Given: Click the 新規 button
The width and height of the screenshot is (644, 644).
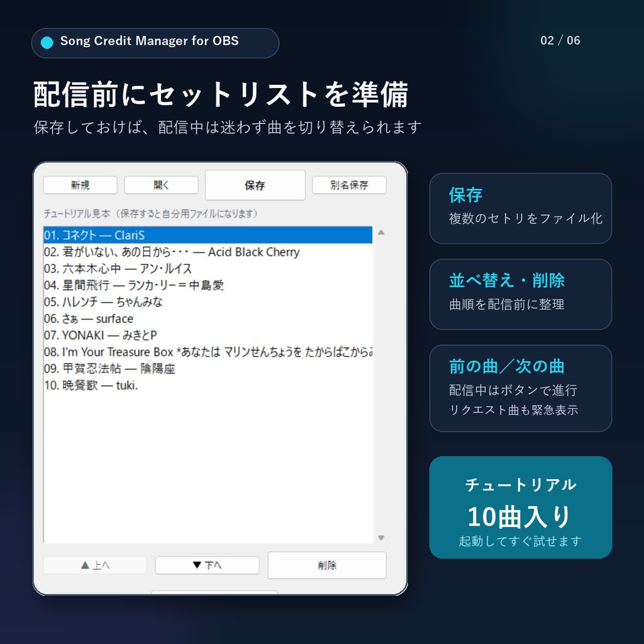Looking at the screenshot, I should pyautogui.click(x=80, y=185).
